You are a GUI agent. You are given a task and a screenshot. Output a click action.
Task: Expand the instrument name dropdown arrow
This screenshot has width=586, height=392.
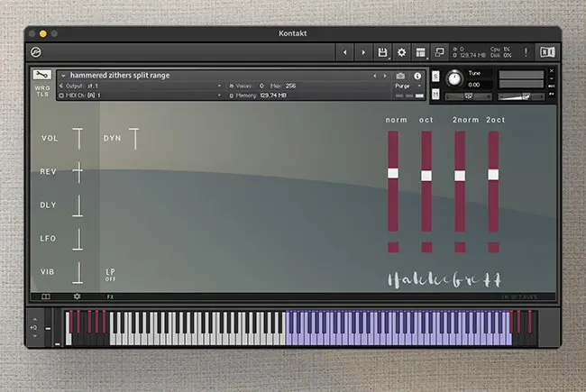[x=62, y=76]
